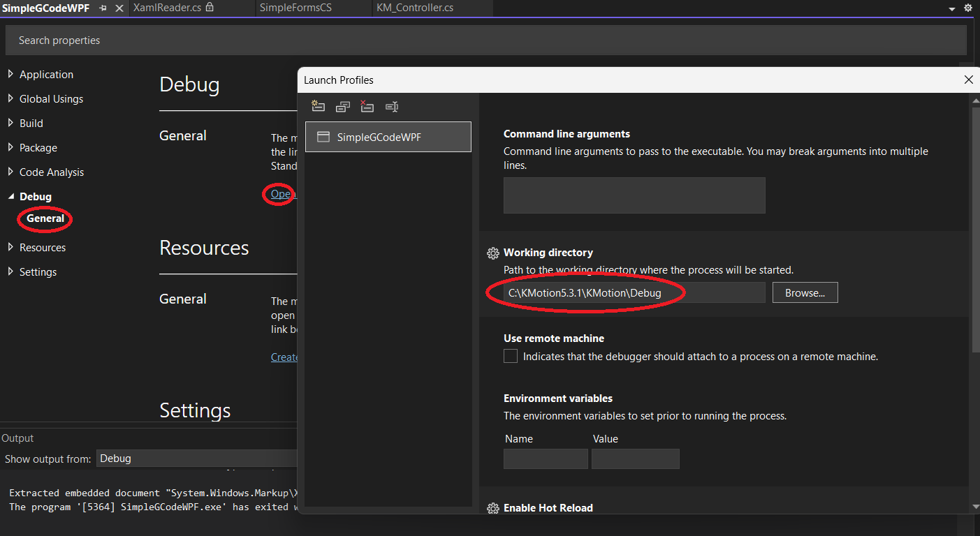The height and width of the screenshot is (536, 980).
Task: Delete the selected launch profile
Action: [x=367, y=107]
